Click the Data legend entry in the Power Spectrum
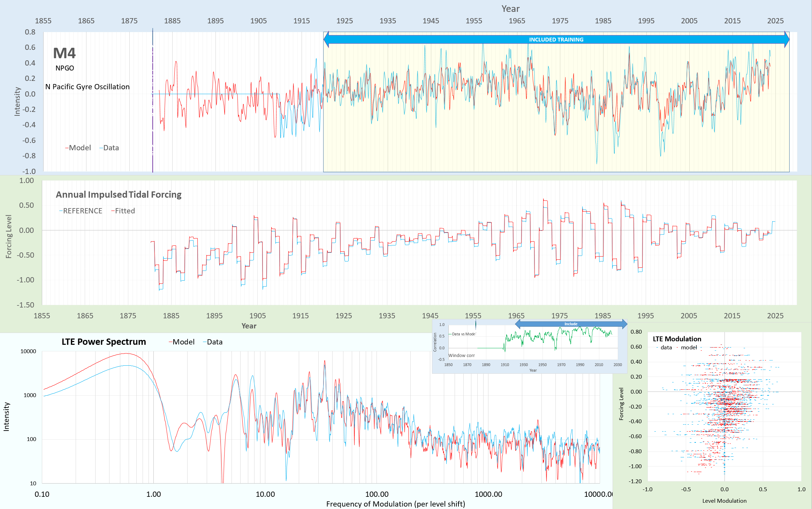This screenshot has height=509, width=812. tap(213, 342)
